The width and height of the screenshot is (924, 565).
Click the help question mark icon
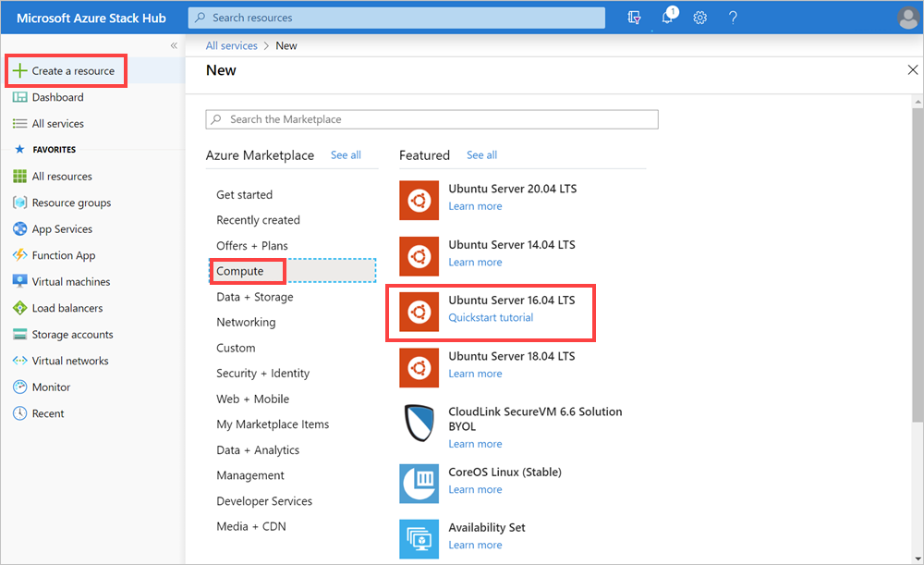(x=733, y=18)
